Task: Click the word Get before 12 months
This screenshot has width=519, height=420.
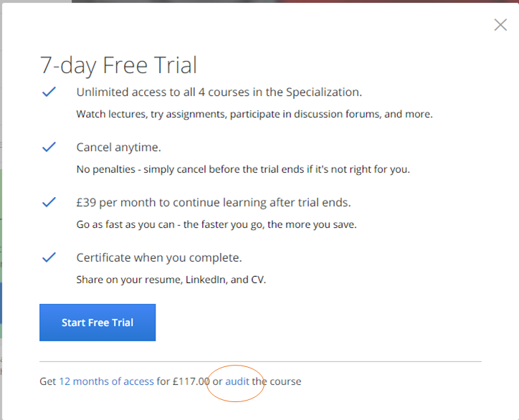Action: [x=47, y=381]
